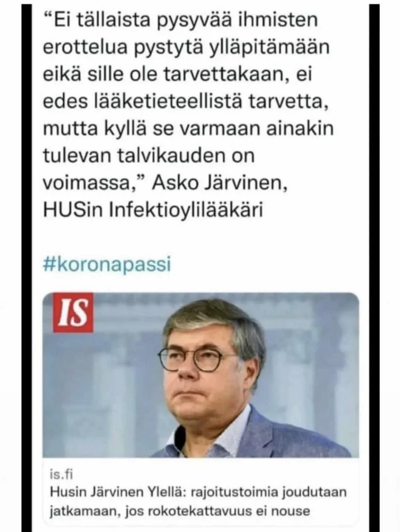Click the line 'mutta kyllä se varmaan ainakin'
Viewport: 400px width, 532px height.
pyautogui.click(x=188, y=129)
